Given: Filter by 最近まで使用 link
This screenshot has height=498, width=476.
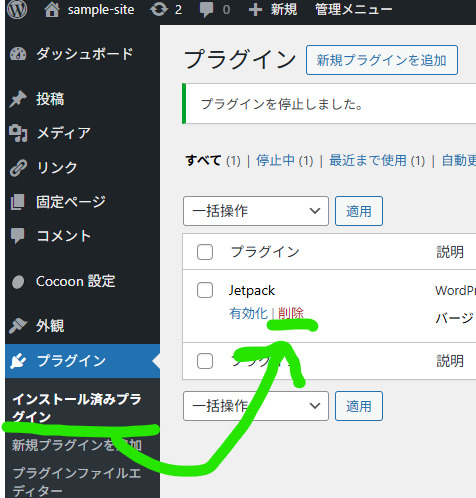Looking at the screenshot, I should pos(368,161).
